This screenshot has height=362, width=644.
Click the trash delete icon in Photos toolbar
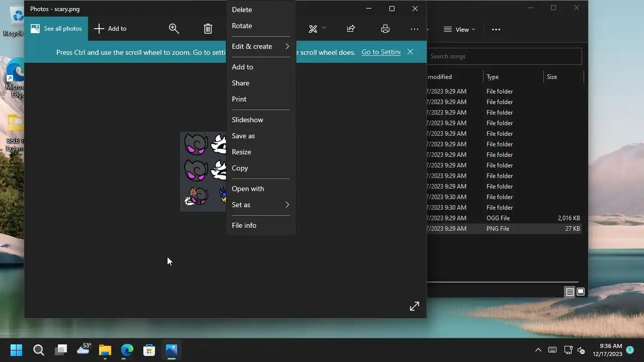pos(208,29)
